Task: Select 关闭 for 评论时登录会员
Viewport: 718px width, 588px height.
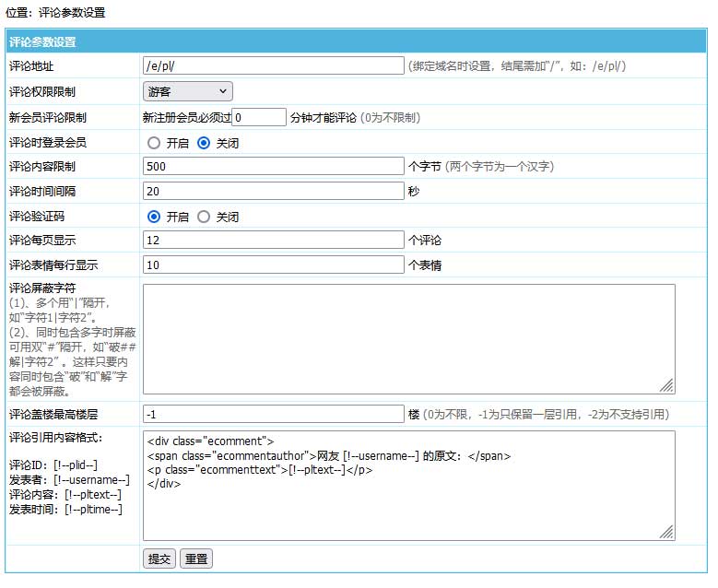Action: click(204, 143)
